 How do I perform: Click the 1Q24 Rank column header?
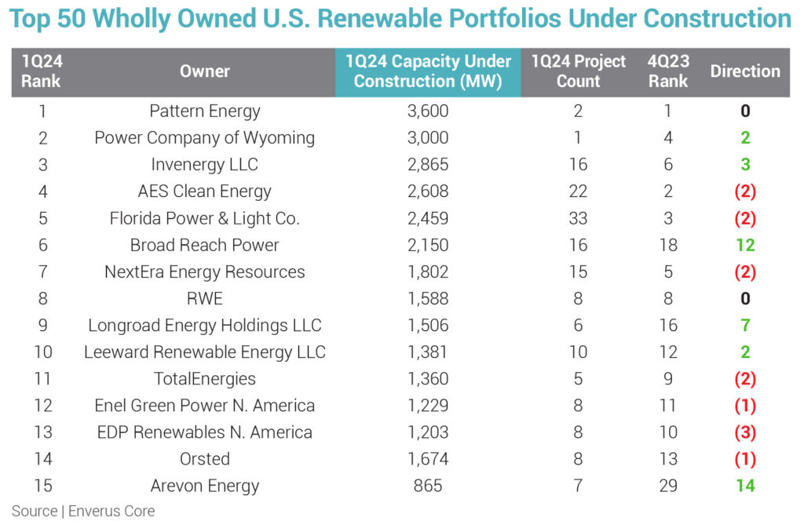point(41,71)
